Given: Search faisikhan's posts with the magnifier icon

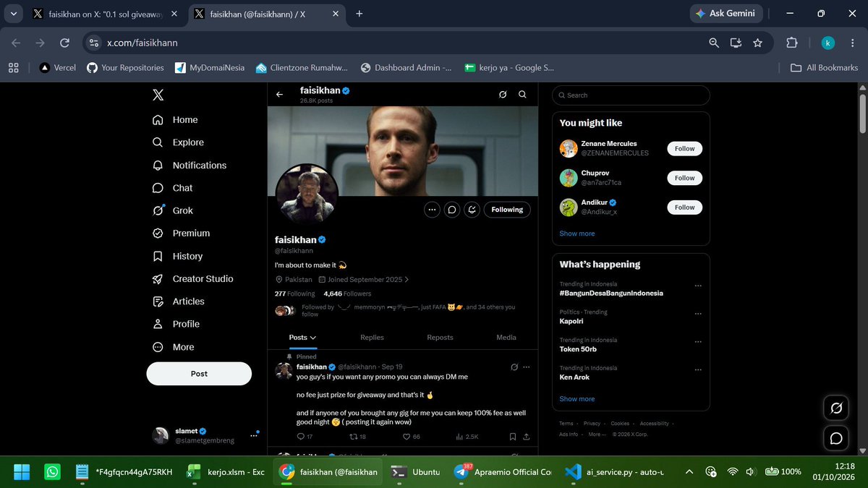Looking at the screenshot, I should pyautogui.click(x=522, y=94).
